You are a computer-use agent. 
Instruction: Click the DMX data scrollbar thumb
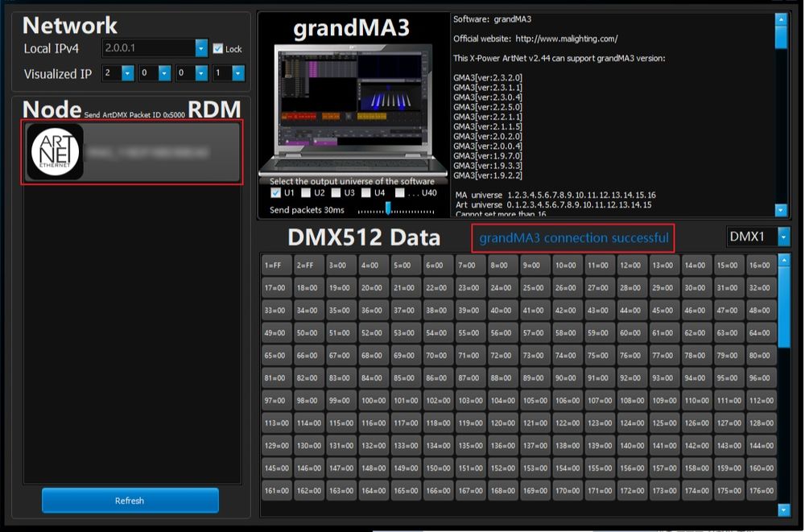[784, 307]
